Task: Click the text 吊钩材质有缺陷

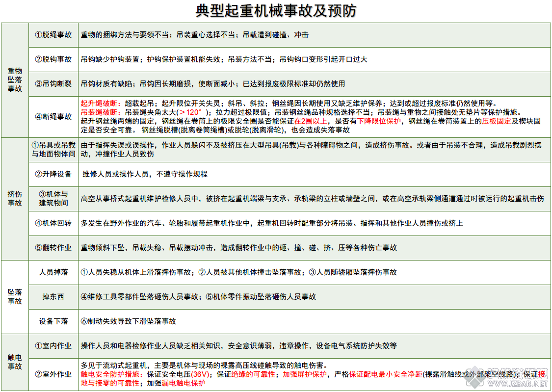Action: click(106, 84)
